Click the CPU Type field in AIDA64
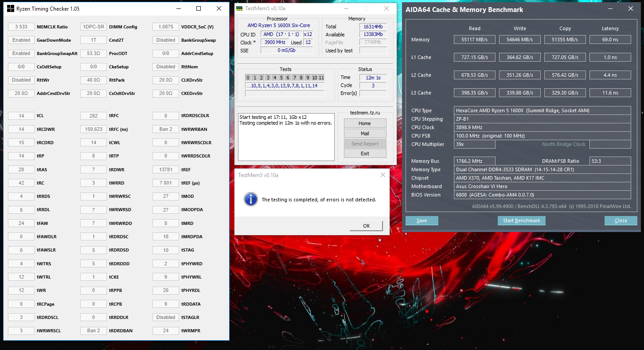 [x=543, y=110]
